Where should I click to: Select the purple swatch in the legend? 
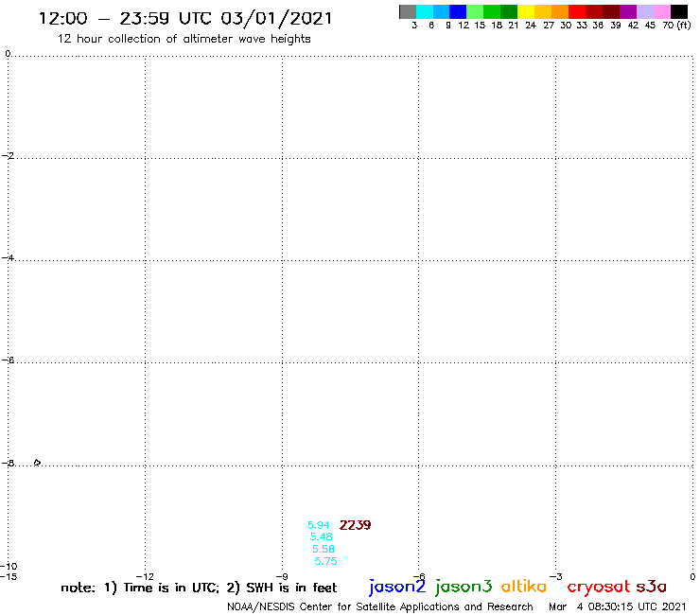pos(628,11)
